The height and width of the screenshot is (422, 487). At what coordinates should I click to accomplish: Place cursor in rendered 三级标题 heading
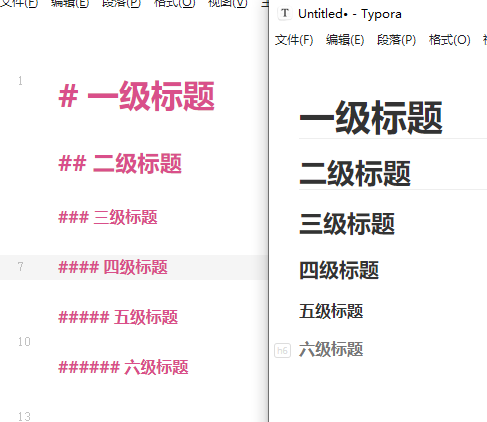(347, 224)
